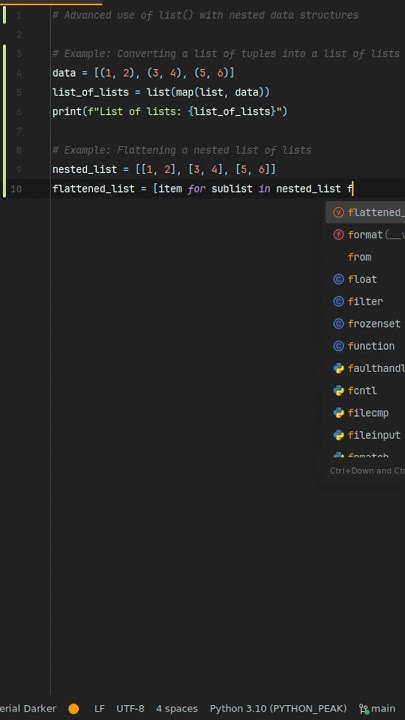Click the Python icon beside fileinput

click(x=338, y=435)
